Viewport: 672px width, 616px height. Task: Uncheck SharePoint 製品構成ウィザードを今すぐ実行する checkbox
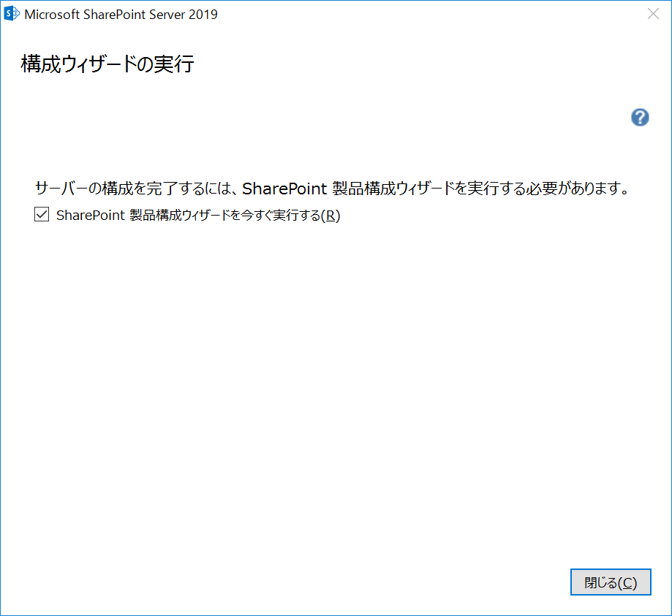coord(42,214)
